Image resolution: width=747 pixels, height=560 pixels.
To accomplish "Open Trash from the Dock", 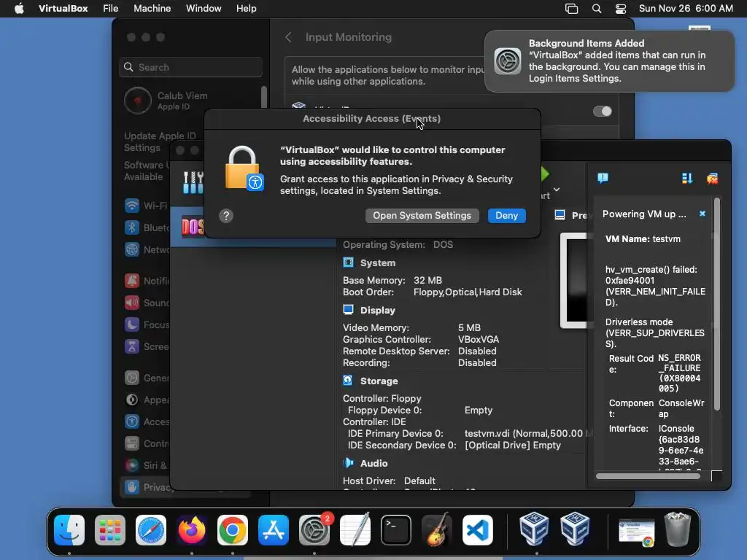I will point(678,529).
